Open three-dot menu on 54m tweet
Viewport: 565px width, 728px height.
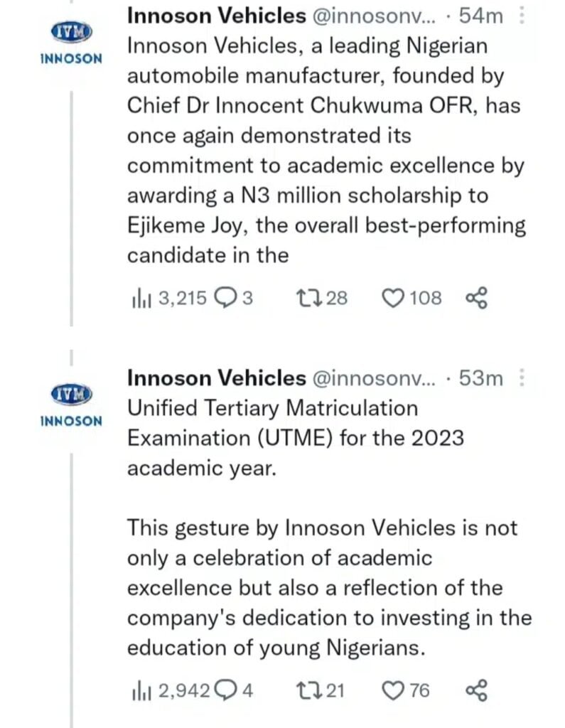[x=523, y=14]
